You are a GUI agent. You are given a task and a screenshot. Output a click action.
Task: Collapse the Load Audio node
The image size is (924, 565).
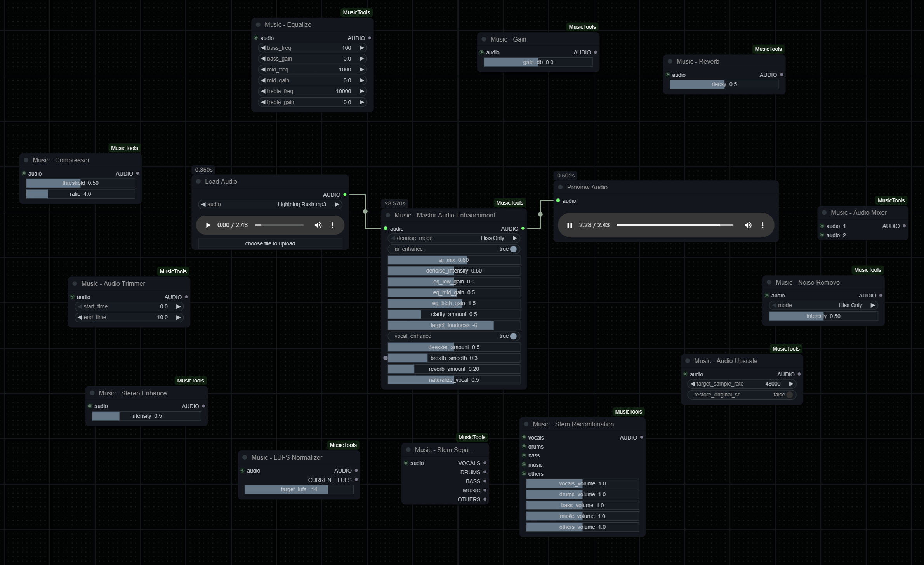[x=198, y=181]
